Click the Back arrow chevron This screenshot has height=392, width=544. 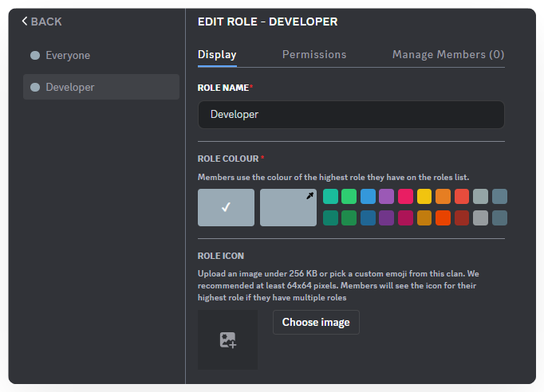[26, 22]
